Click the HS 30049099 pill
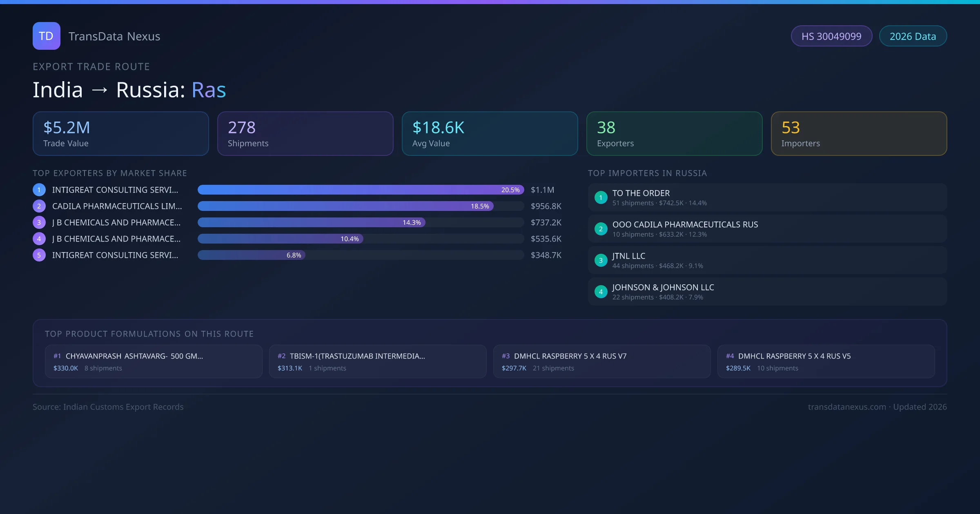Image resolution: width=980 pixels, height=514 pixels. coord(831,36)
